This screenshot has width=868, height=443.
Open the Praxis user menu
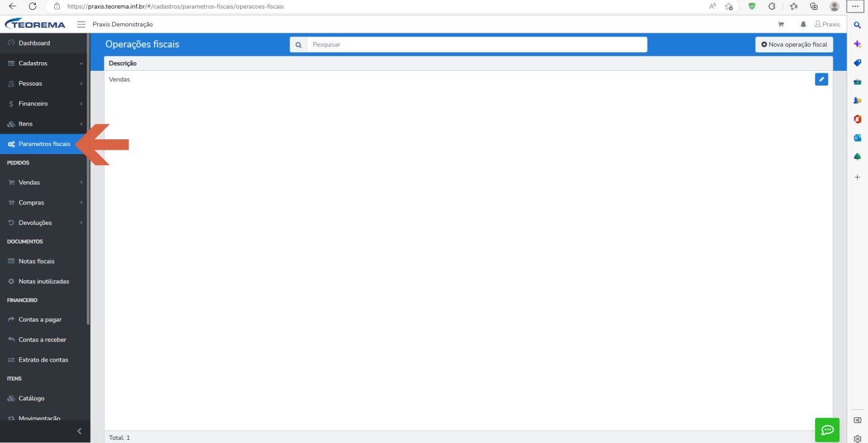827,24
